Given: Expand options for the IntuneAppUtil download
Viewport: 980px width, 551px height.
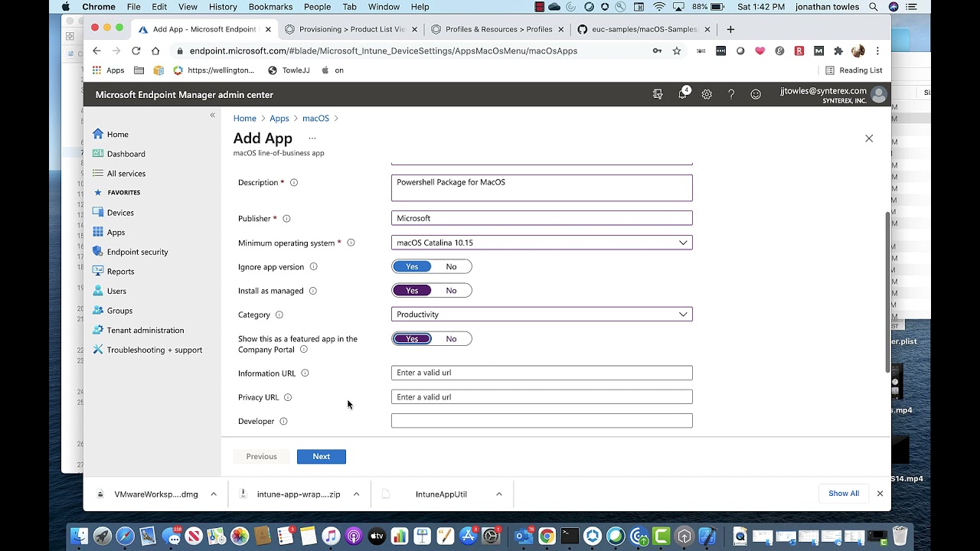Looking at the screenshot, I should tap(499, 494).
